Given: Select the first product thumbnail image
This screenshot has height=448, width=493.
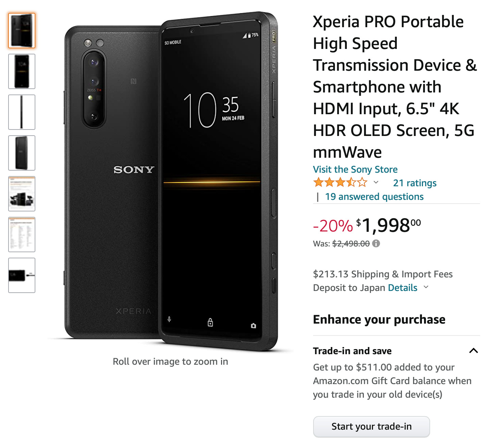Looking at the screenshot, I should pos(22,31).
